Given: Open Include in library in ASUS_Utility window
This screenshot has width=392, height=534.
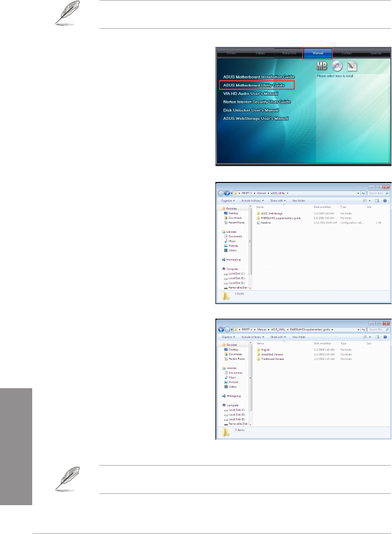Looking at the screenshot, I should (252, 201).
